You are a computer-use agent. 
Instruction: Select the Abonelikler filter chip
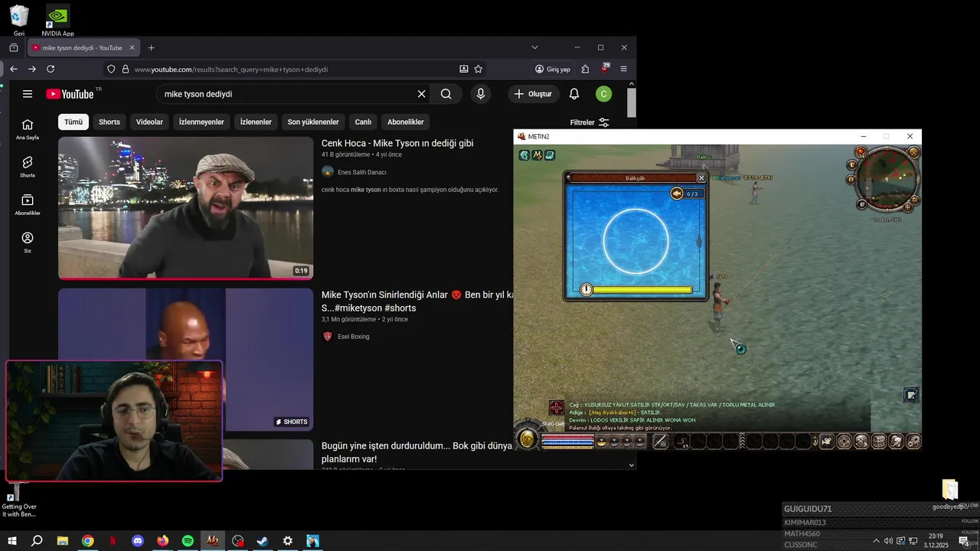406,122
